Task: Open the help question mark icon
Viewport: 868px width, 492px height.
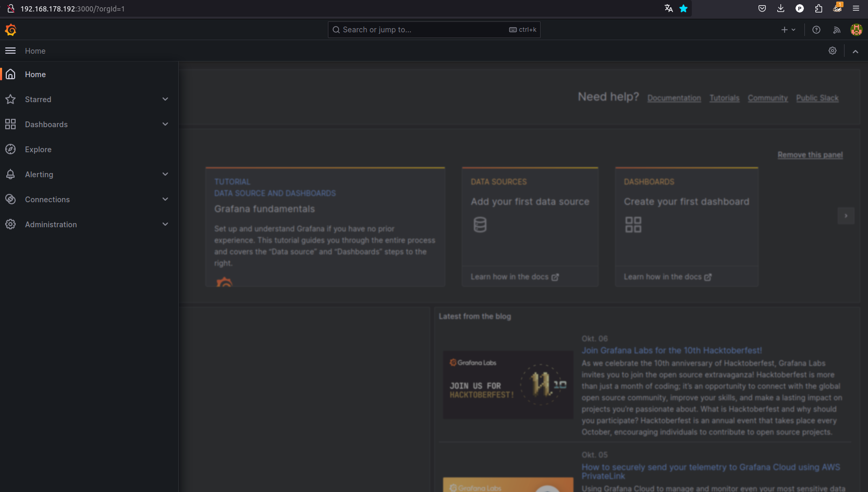Action: point(816,30)
